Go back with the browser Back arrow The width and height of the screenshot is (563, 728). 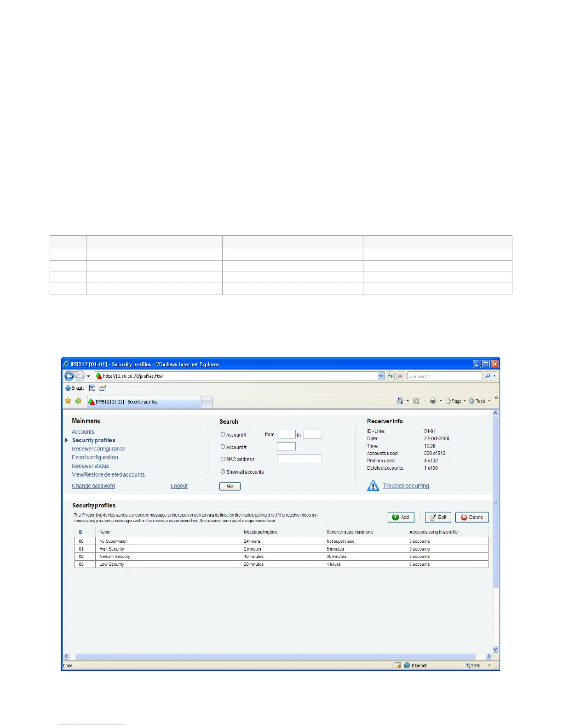click(69, 376)
